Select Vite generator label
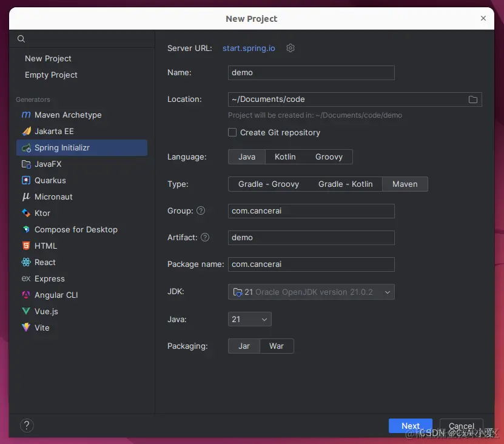Image resolution: width=504 pixels, height=444 pixels. [42, 328]
